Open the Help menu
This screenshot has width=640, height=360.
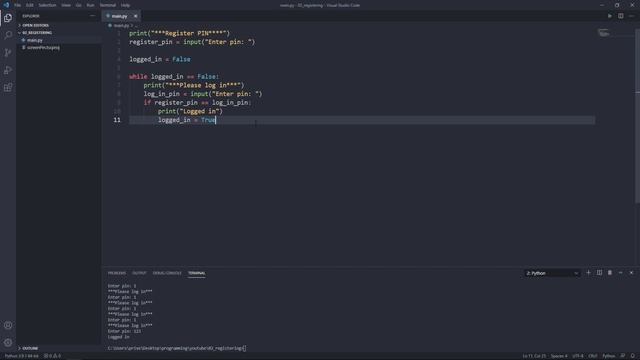pos(125,5)
